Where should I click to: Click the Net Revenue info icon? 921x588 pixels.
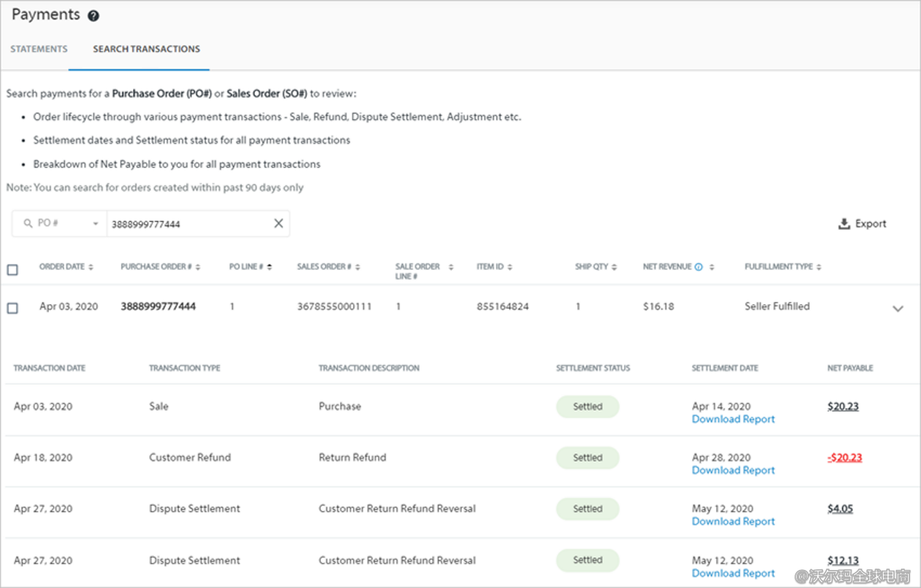(x=699, y=267)
